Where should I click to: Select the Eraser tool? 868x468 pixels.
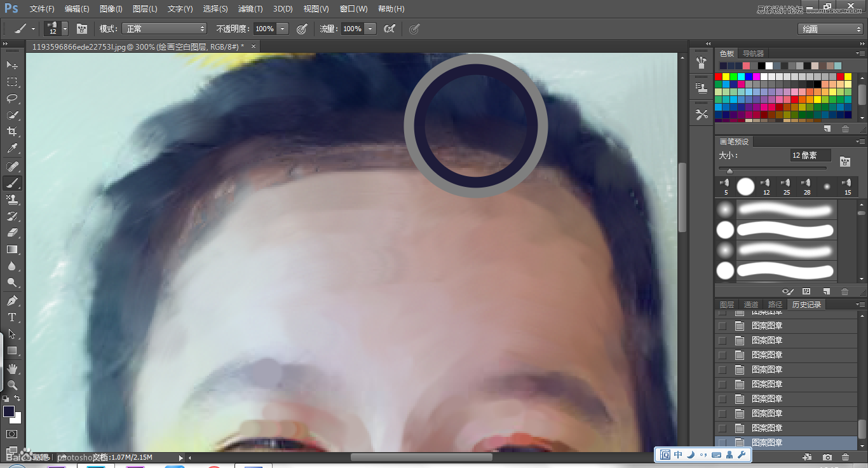tap(13, 233)
